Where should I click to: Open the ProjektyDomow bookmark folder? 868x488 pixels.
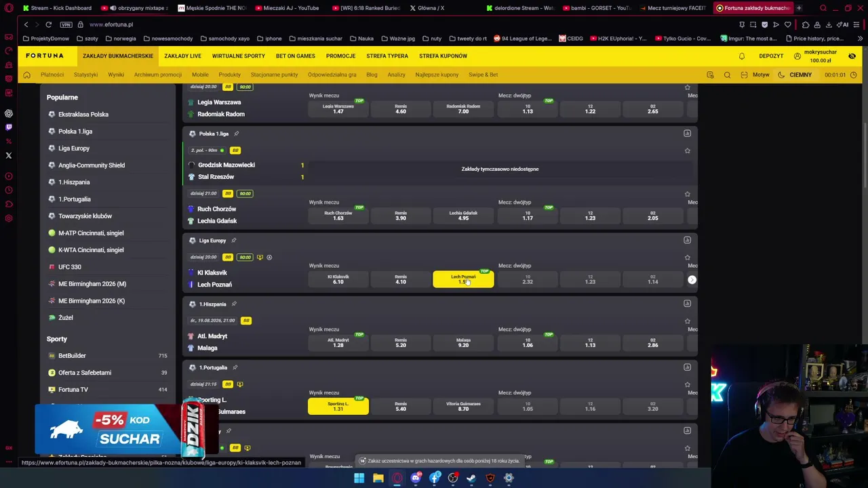[46, 39]
